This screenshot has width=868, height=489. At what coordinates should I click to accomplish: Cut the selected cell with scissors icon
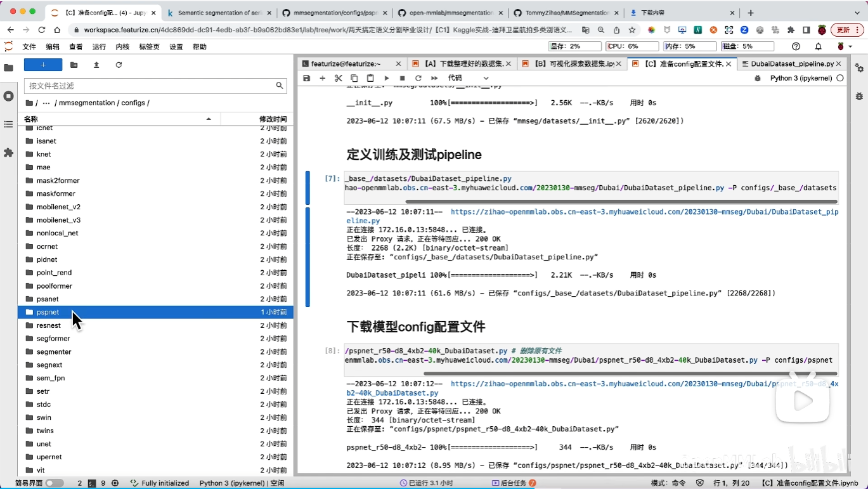(338, 78)
